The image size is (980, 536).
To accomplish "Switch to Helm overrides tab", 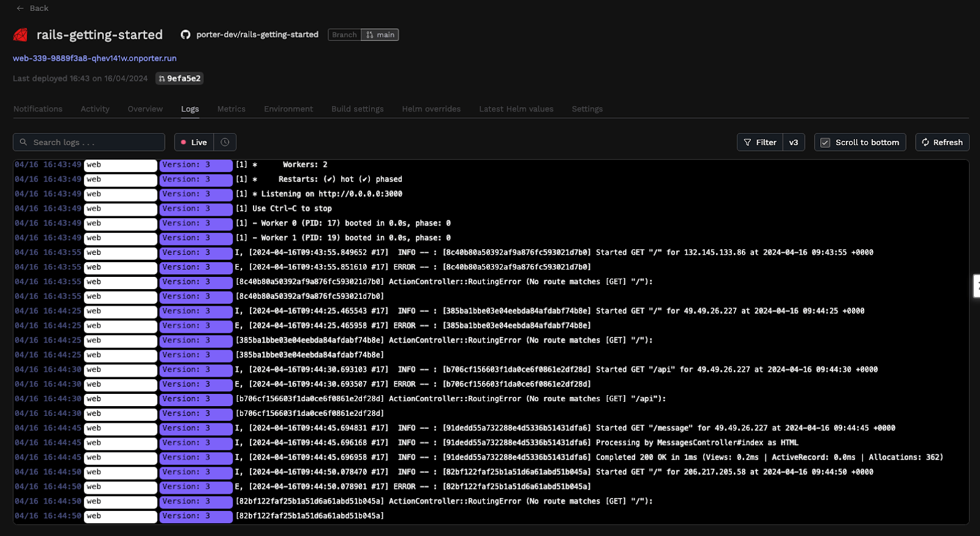I will coord(431,109).
